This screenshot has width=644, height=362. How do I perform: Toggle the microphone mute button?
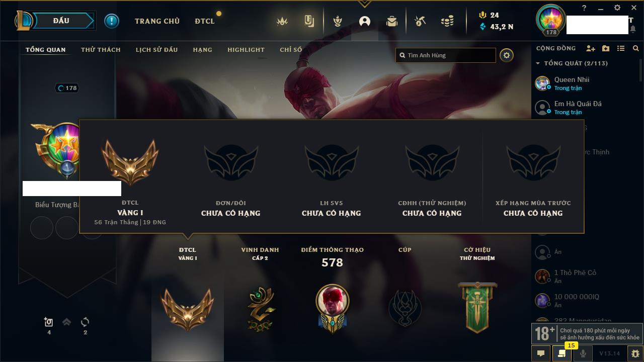(x=583, y=353)
